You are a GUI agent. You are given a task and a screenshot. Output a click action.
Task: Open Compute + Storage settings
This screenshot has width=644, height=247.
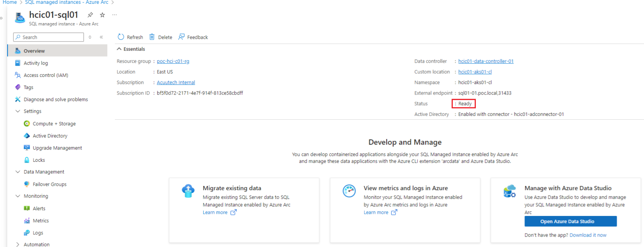pyautogui.click(x=54, y=123)
